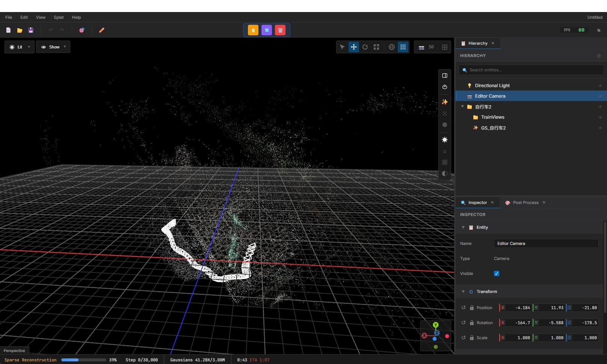Image resolution: width=607 pixels, height=364 pixels.
Task: Uncheck the Visible checkbox for Editor Camera
Action: (x=496, y=273)
